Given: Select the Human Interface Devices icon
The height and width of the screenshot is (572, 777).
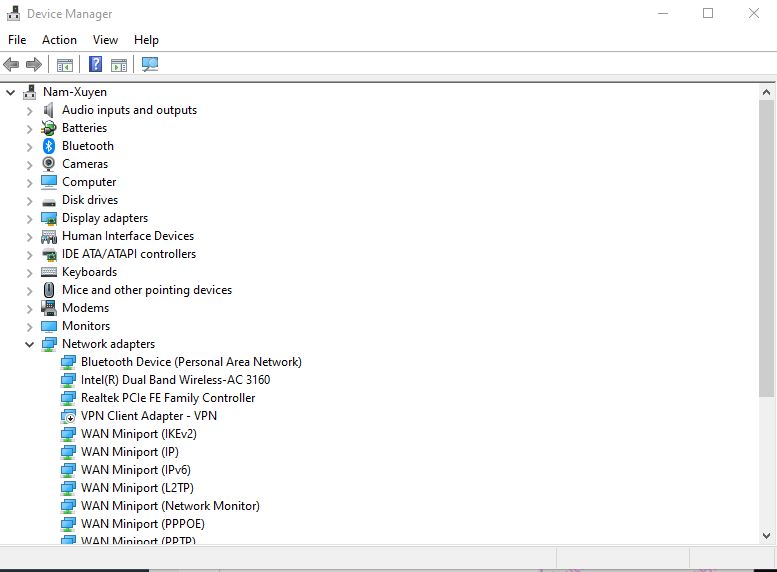Looking at the screenshot, I should coord(49,236).
